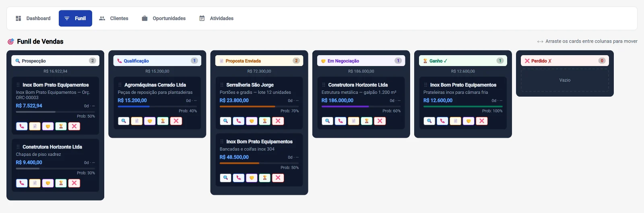Click handshake icon on Agromáquinas Cerrado card

150,121
